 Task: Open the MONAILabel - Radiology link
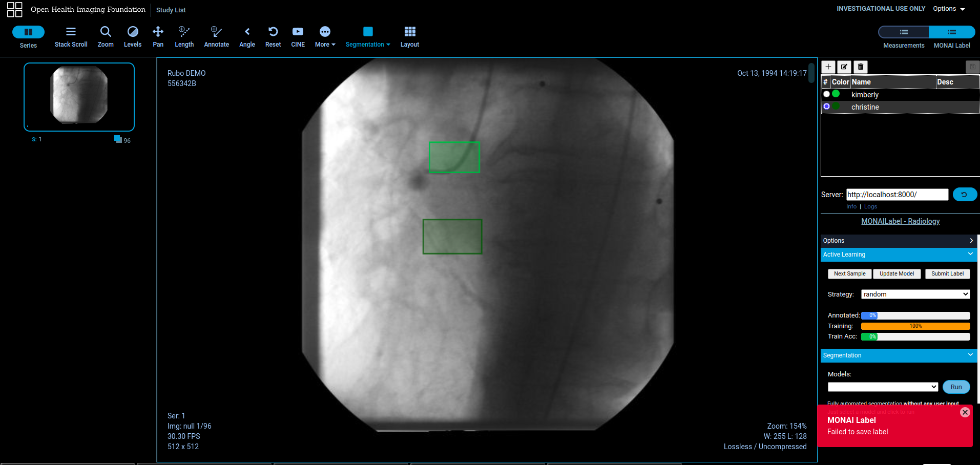coord(900,221)
